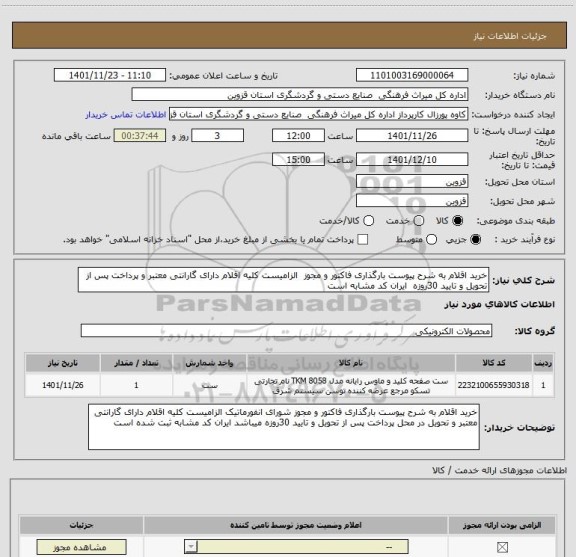Click the need date cell 1401/11/26 in table
This screenshot has height=557, width=576.
tap(63, 385)
